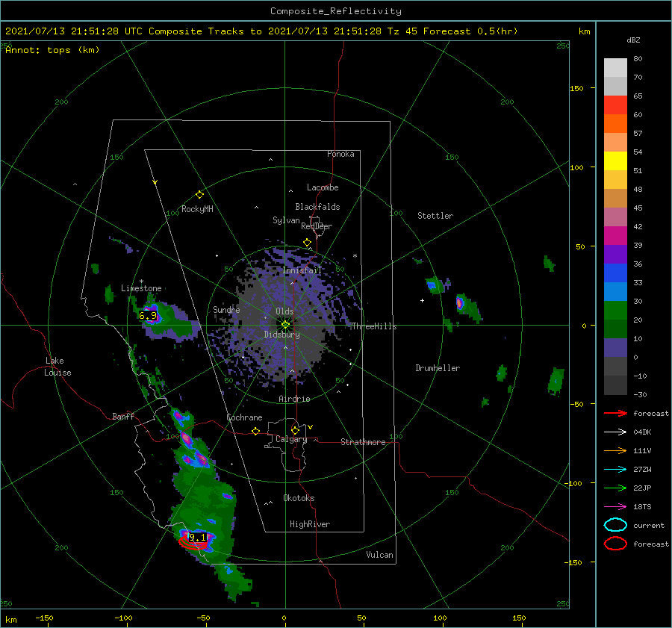
Task: Click the Lacombe label
Action: (323, 187)
